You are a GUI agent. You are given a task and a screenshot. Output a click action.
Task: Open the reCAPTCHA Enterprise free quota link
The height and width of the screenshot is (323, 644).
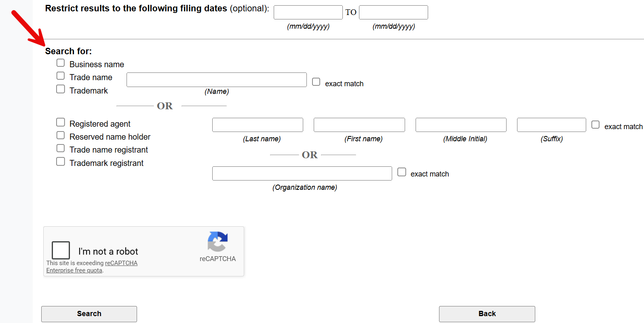[x=92, y=267]
